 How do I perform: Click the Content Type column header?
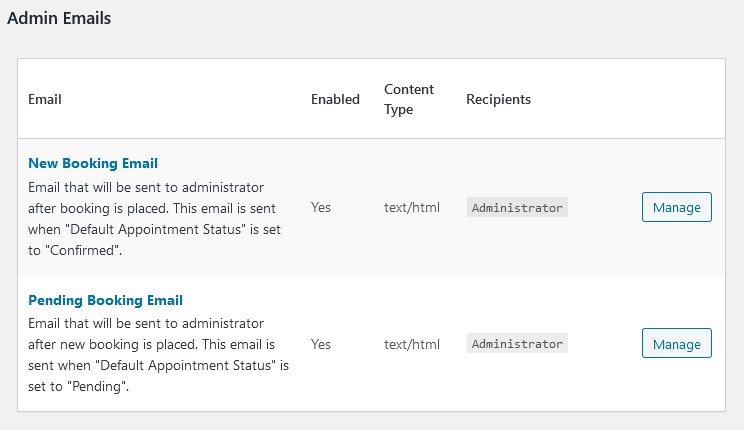point(409,99)
